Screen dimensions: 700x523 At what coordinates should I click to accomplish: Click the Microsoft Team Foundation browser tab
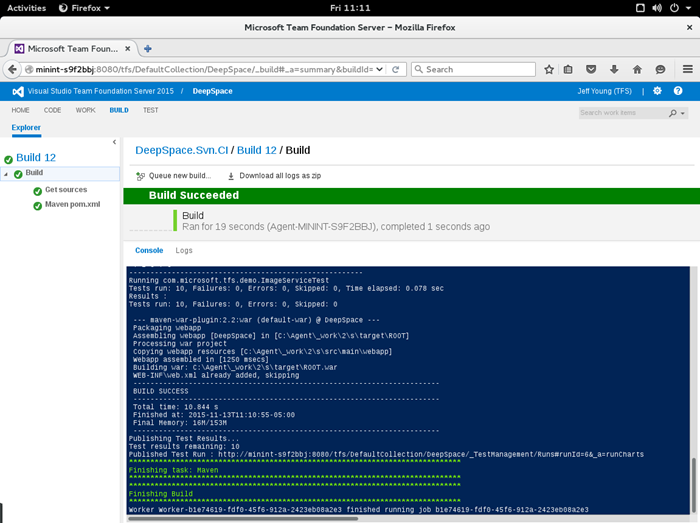tap(73, 49)
